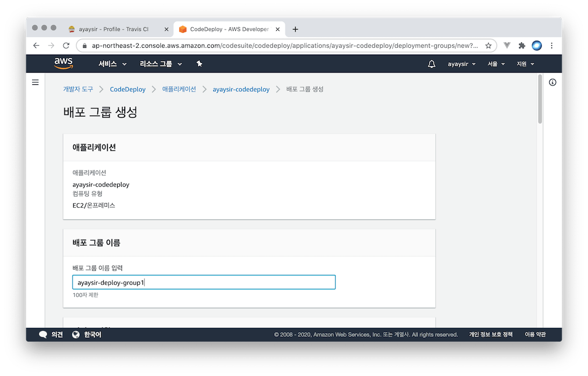The width and height of the screenshot is (588, 376).
Task: Open the info panel icon on the right
Action: tap(553, 82)
